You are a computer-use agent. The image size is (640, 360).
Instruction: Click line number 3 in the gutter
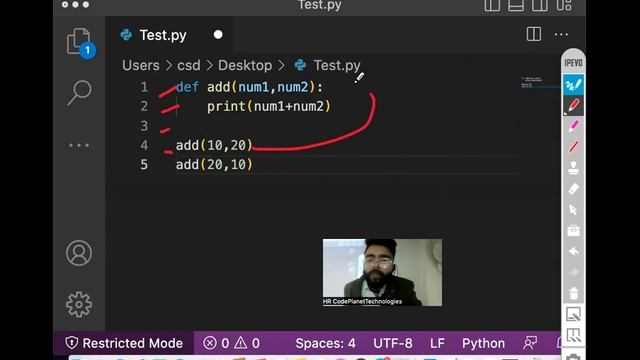[144, 126]
